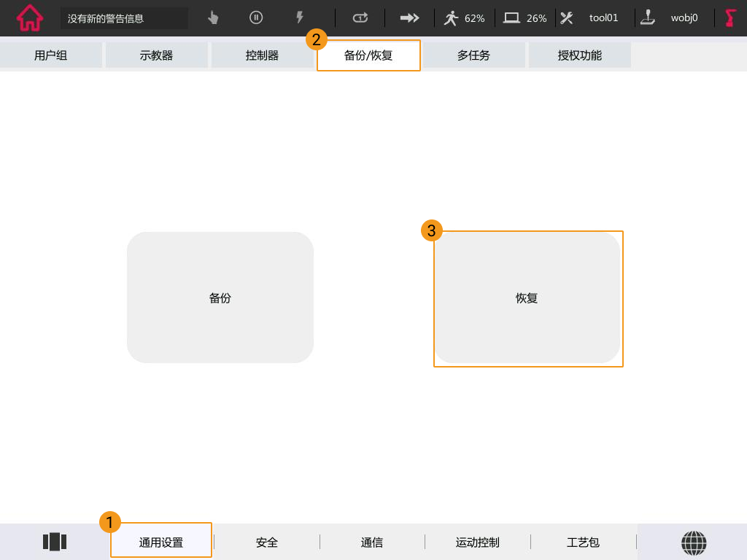Tap the hand manual mode icon

213,18
